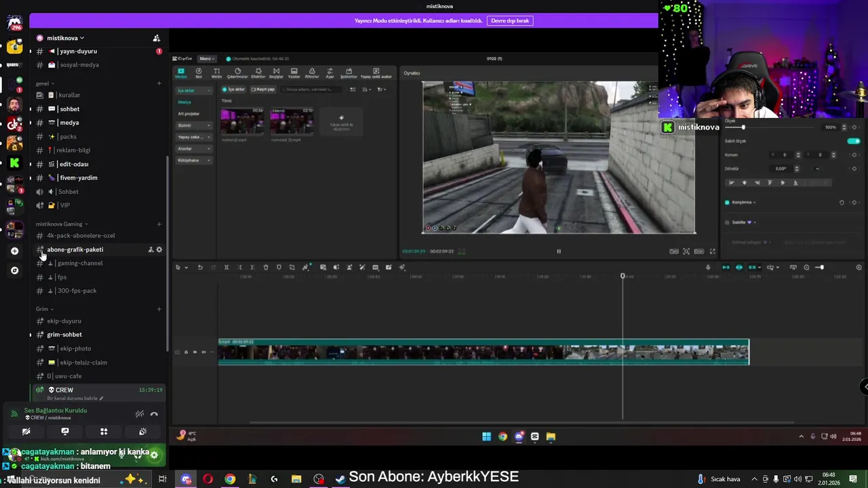Toggle auto-snapping on timeline toolbar
The height and width of the screenshot is (488, 868).
pyautogui.click(x=739, y=267)
